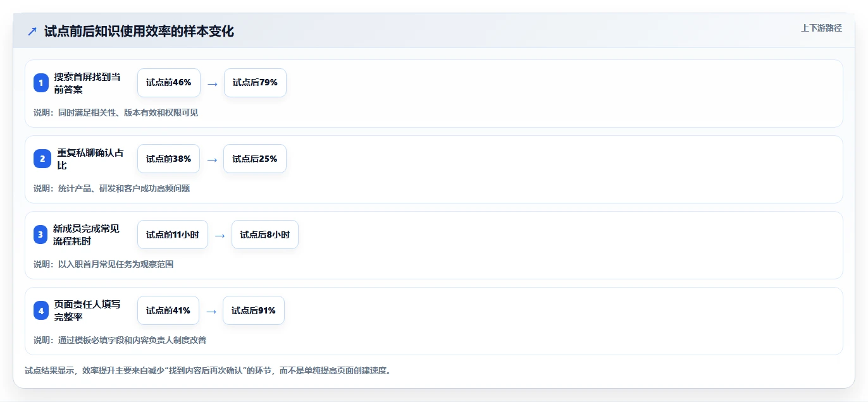This screenshot has height=402, width=868.
Task: Select the label 重复私聊确认占比
Action: [89, 159]
